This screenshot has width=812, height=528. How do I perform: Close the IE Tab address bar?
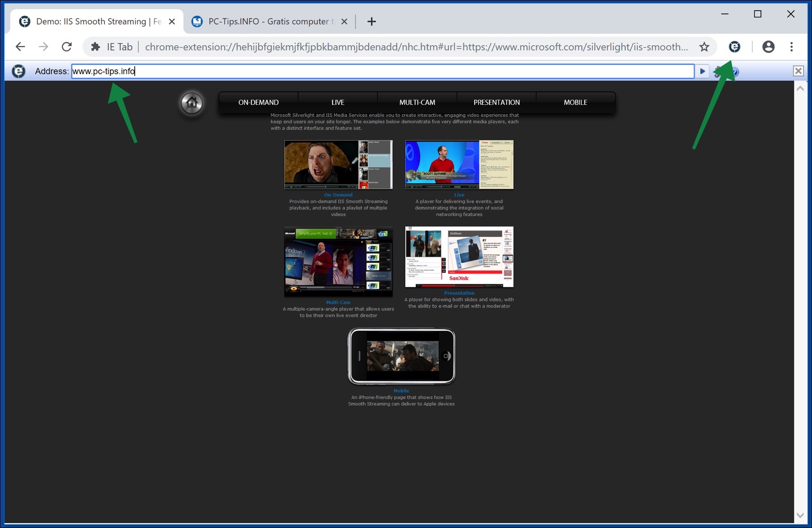click(x=798, y=71)
